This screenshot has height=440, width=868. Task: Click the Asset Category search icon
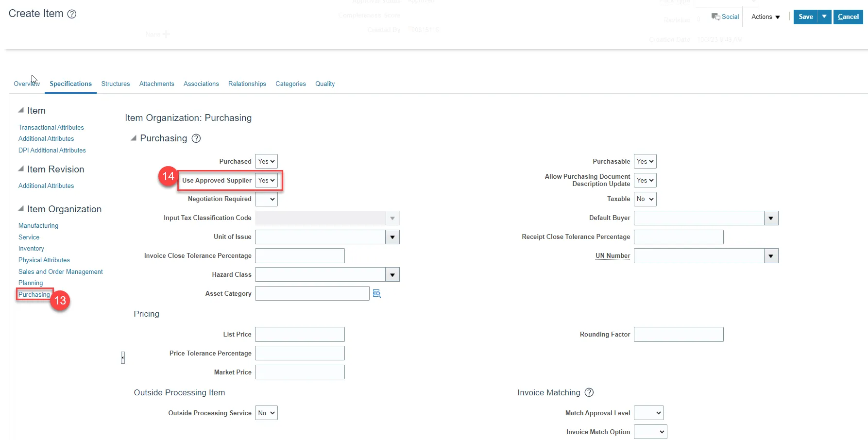376,293
